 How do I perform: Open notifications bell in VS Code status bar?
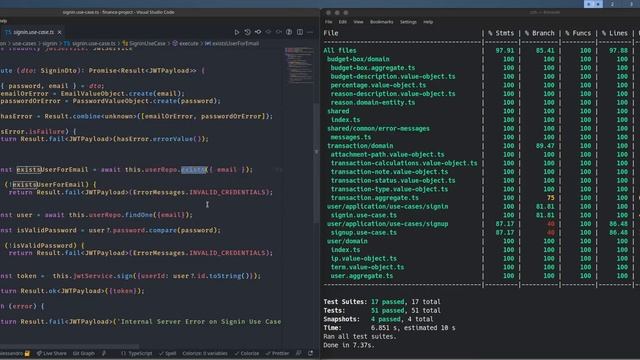(x=311, y=353)
